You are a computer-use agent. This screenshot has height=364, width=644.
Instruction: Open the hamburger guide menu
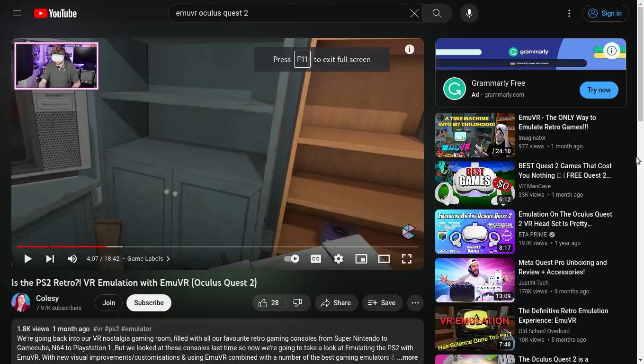coord(17,13)
